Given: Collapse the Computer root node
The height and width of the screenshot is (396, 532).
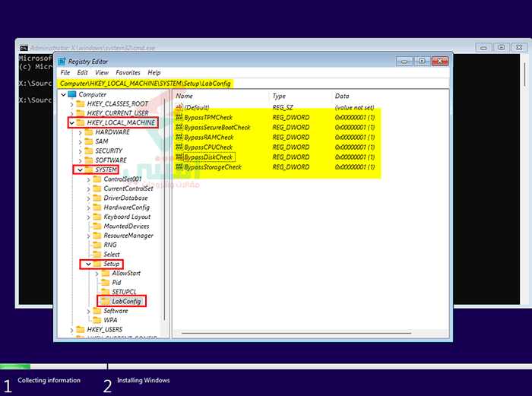Looking at the screenshot, I should [x=63, y=95].
